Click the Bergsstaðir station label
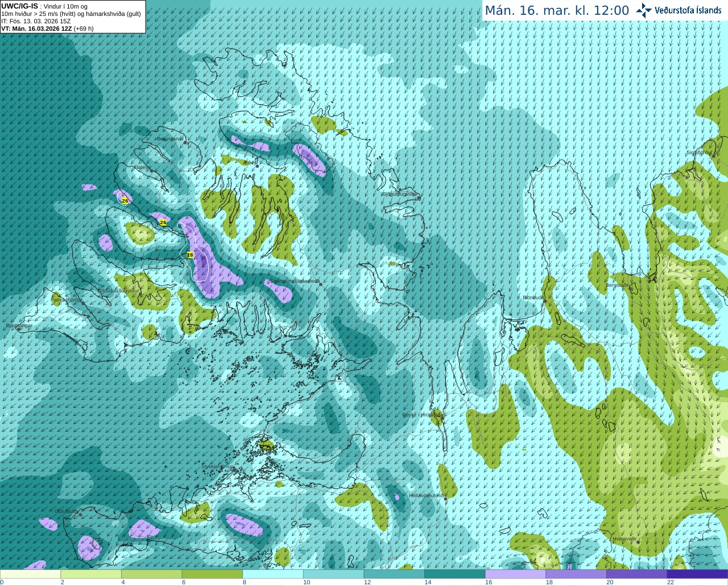Viewport: 728px width, 586px height. (x=618, y=285)
